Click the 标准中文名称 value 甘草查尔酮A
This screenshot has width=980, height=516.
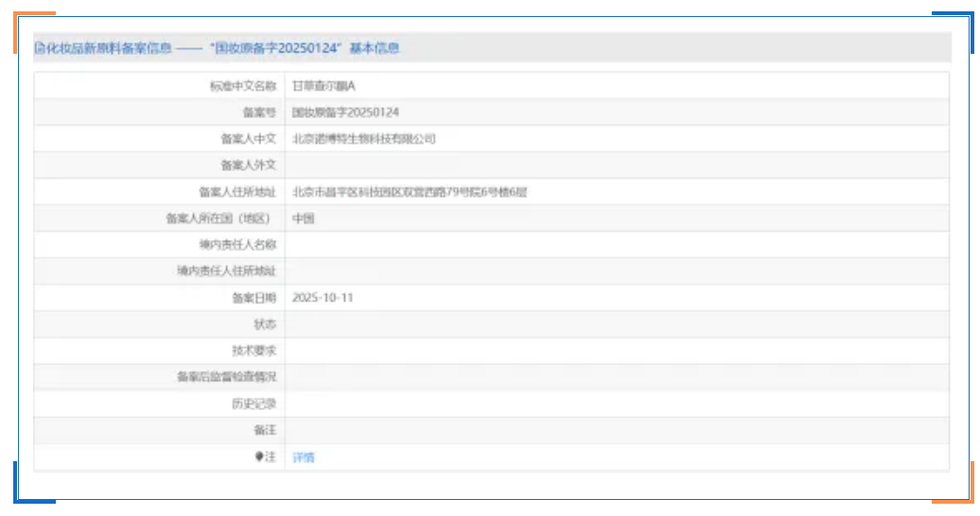(x=324, y=86)
